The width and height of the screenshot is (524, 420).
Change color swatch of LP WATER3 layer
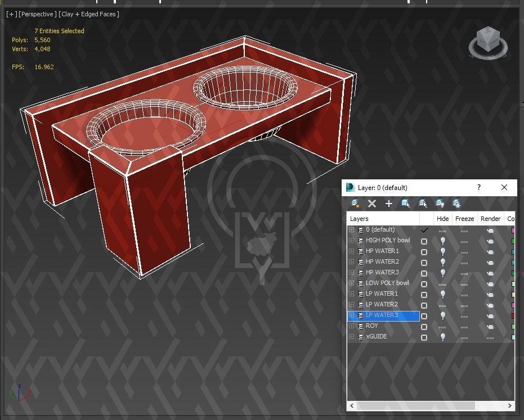[513, 316]
